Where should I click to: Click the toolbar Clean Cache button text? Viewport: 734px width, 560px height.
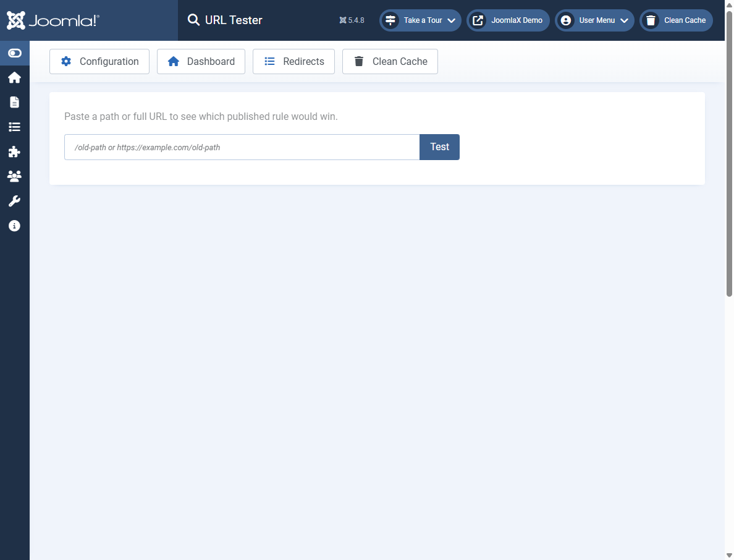(400, 61)
